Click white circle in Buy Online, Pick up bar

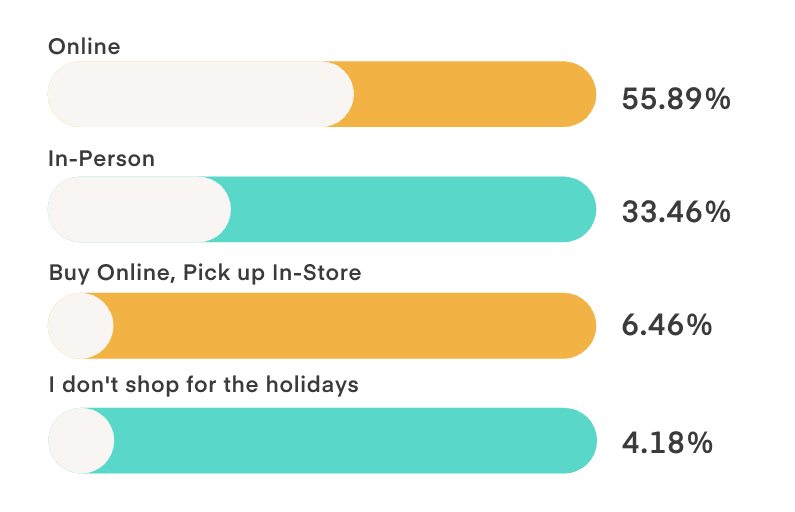(81, 325)
